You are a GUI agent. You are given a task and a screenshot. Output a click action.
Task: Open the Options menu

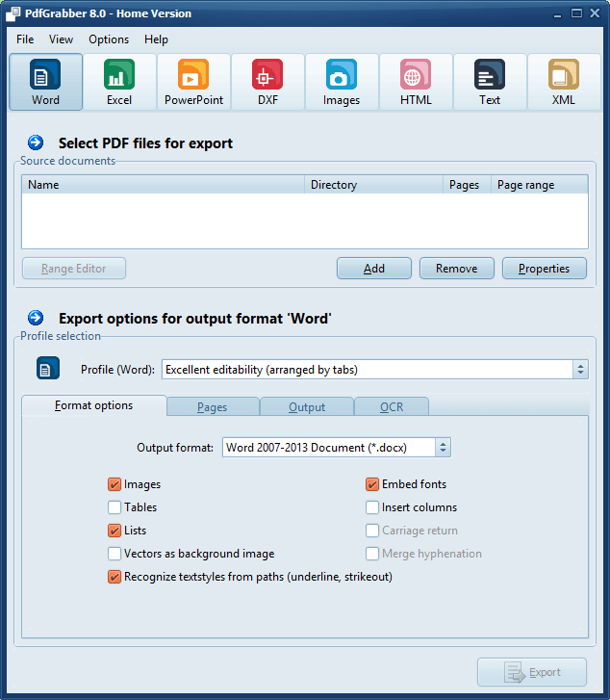[x=109, y=39]
